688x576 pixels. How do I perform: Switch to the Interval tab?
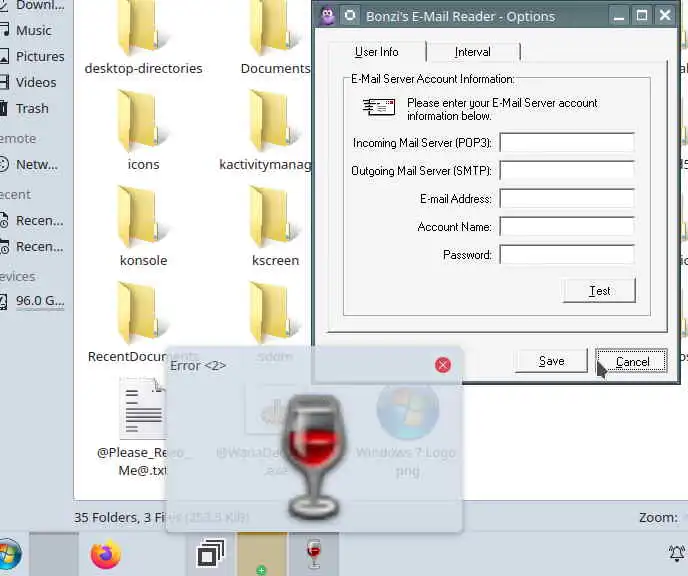473,52
